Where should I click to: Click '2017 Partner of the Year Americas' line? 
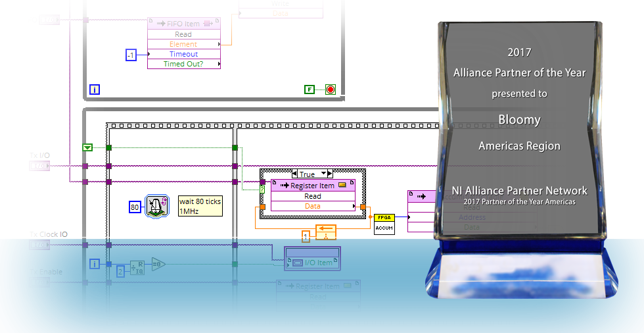pyautogui.click(x=520, y=201)
